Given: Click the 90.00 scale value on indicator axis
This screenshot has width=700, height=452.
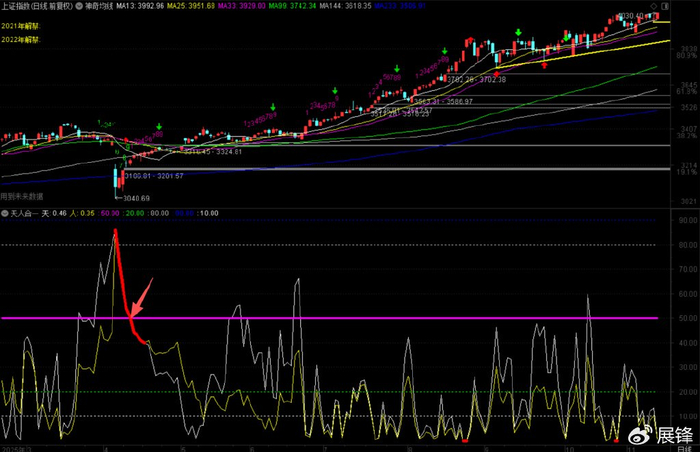Looking at the screenshot, I should pyautogui.click(x=688, y=220).
